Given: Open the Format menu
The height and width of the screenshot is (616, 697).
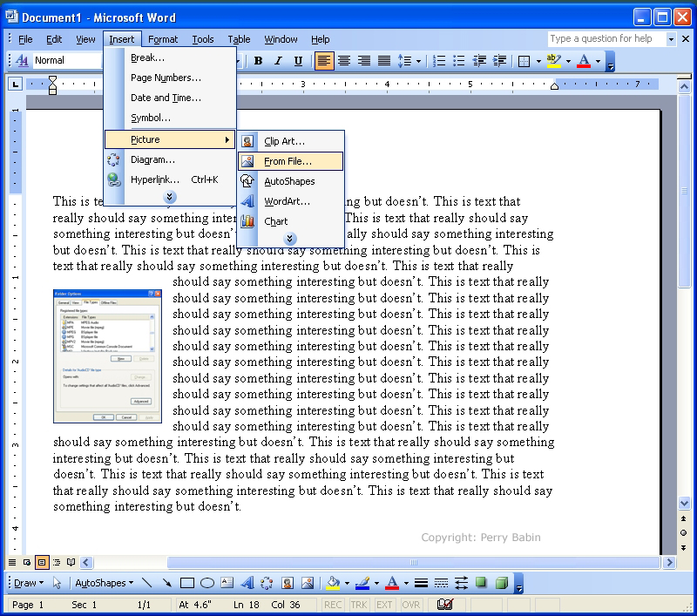Looking at the screenshot, I should click(163, 39).
